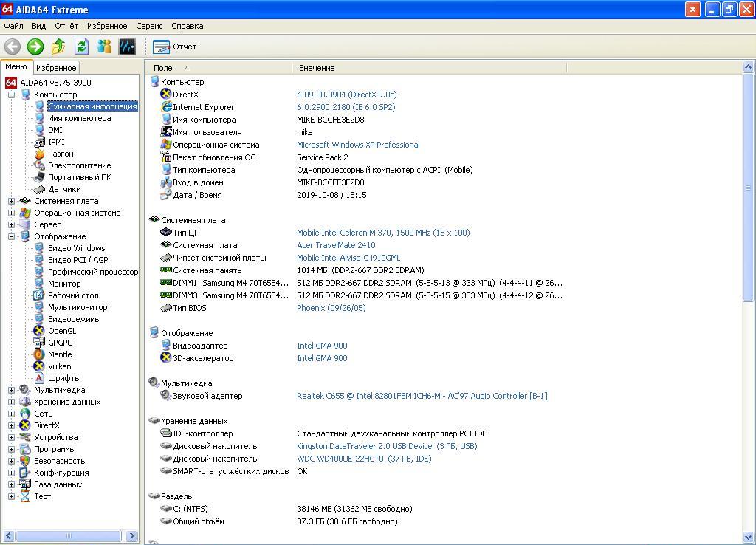Click the right pane scroll-up arrow
756x545 pixels.
[x=749, y=66]
